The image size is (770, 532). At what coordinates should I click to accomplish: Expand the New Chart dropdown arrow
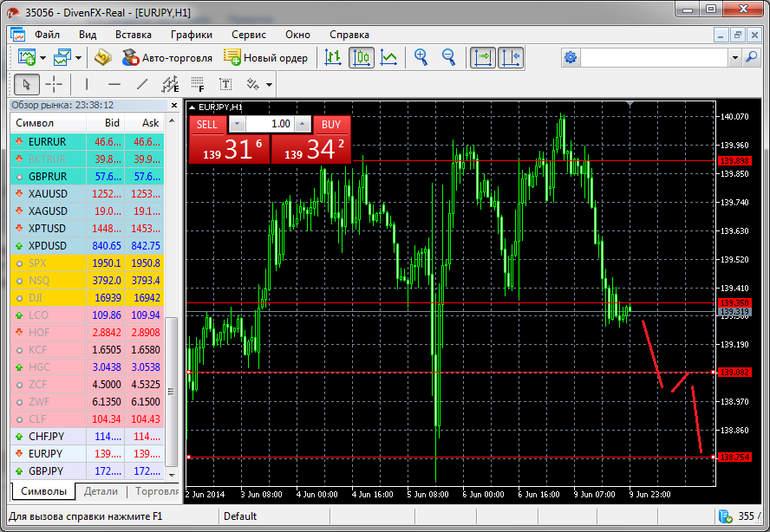point(42,58)
